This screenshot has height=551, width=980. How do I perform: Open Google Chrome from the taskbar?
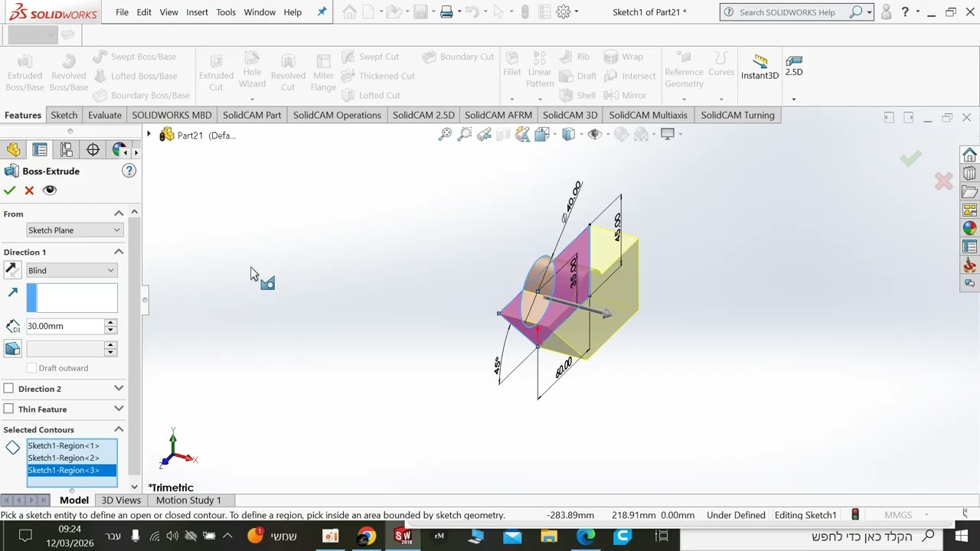[x=367, y=536]
